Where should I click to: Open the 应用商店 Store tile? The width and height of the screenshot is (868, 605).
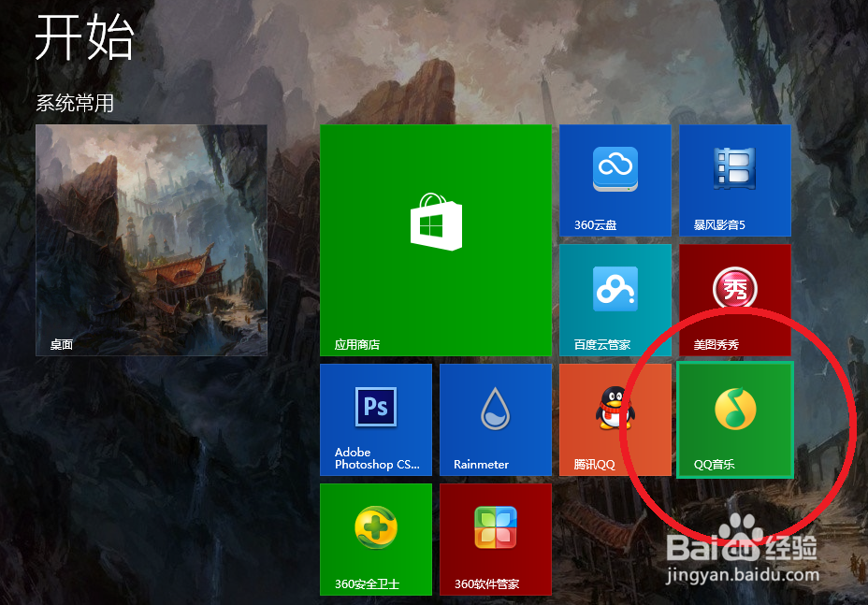436,240
